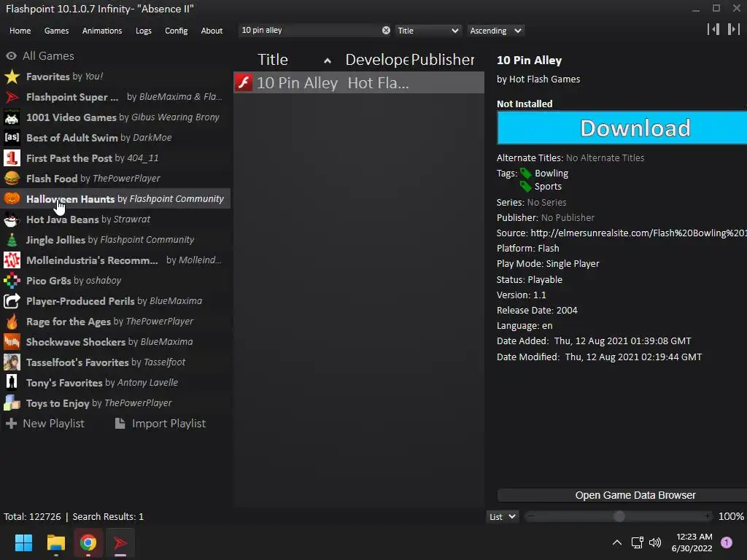Show hidden tray icons chevron
Screen dimensions: 747x560
(617, 542)
